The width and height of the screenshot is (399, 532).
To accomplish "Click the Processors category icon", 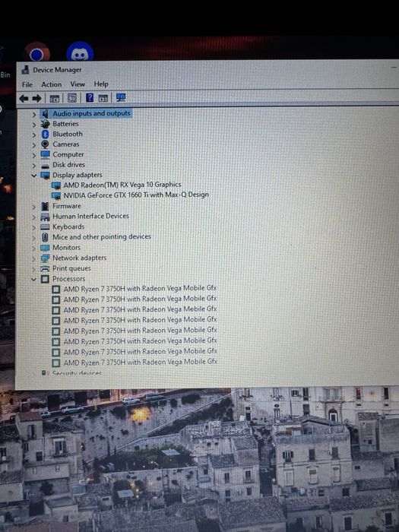I will [45, 279].
